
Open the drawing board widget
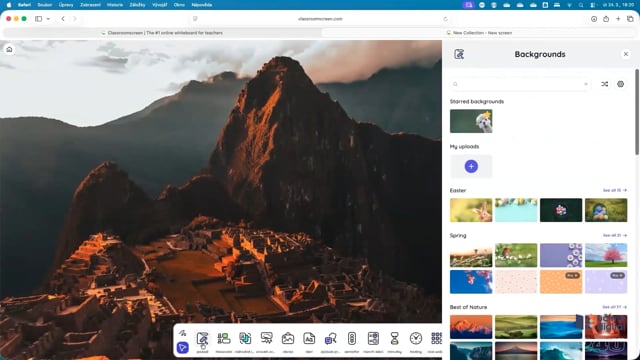(267, 339)
